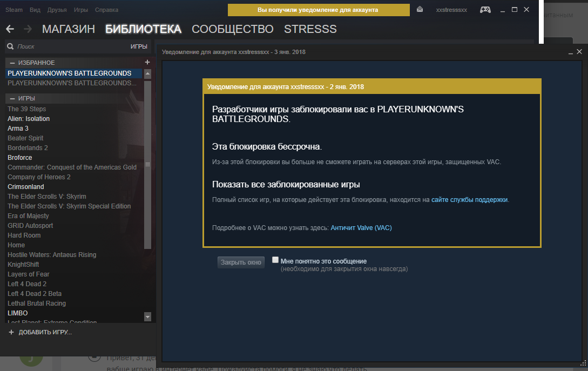The width and height of the screenshot is (588, 371).
Task: Select The Elder Scrolls V: Skyrim
Action: (47, 197)
